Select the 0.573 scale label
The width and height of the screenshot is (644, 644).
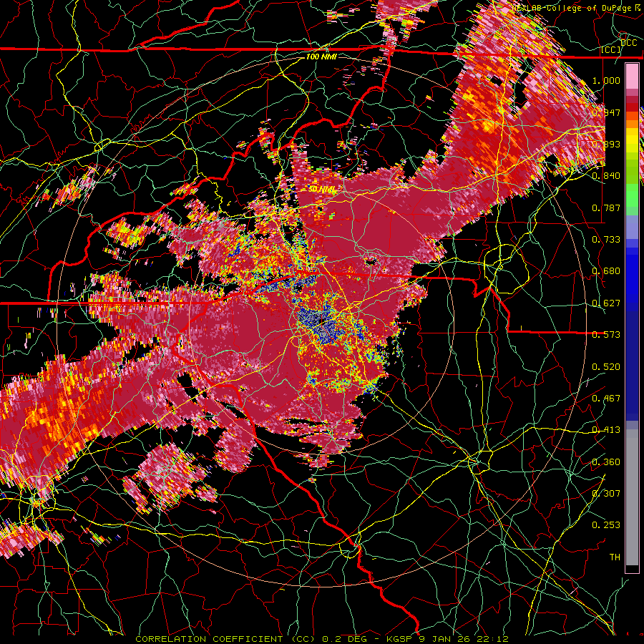[x=606, y=335]
